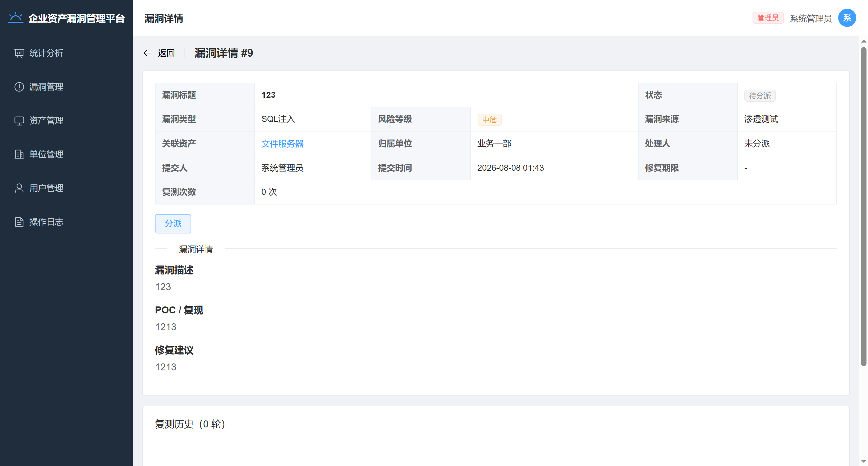This screenshot has width=868, height=466.
Task: Click the 分派 button
Action: pyautogui.click(x=173, y=223)
